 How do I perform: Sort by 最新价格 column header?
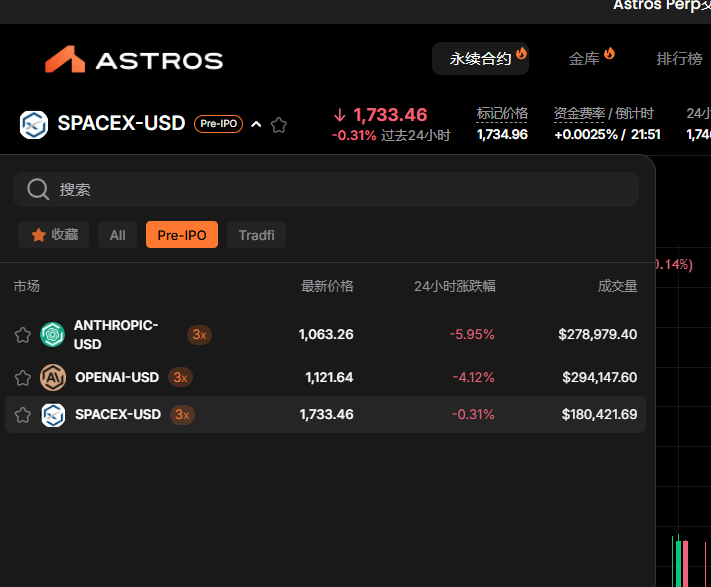(327, 286)
